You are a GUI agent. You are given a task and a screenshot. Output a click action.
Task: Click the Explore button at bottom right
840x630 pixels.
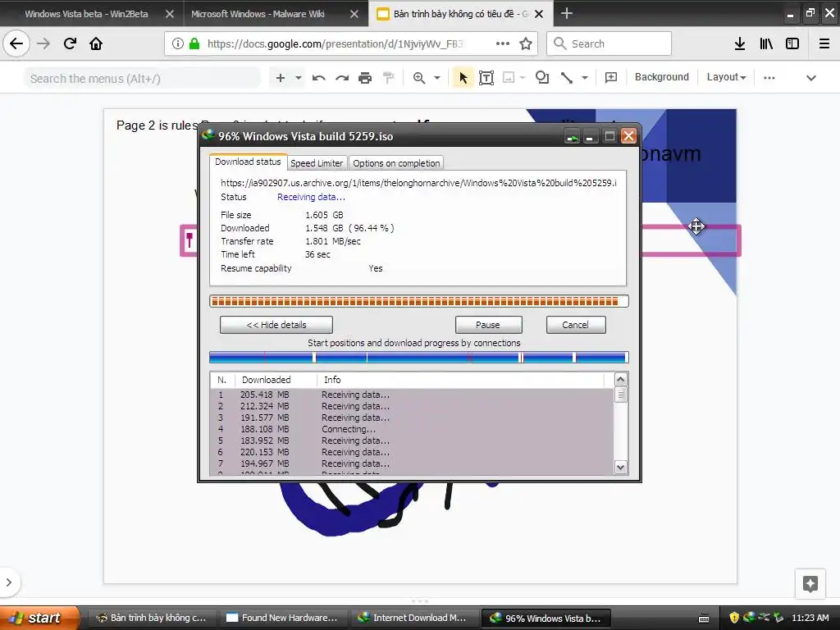pos(810,583)
